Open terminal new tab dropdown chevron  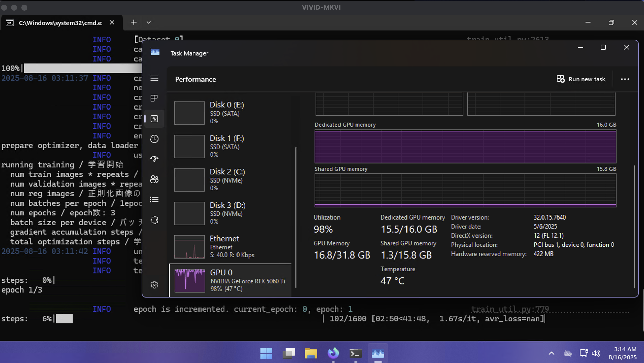click(149, 23)
